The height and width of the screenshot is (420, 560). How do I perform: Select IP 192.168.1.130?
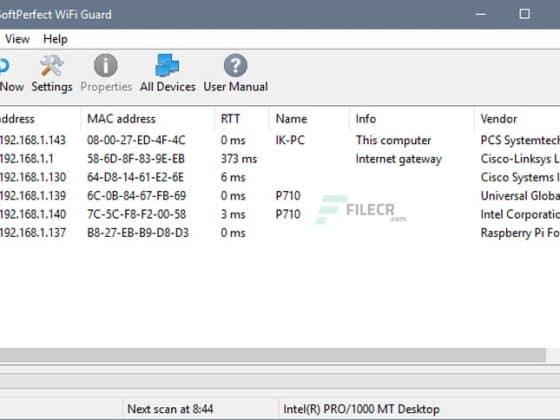(x=33, y=178)
